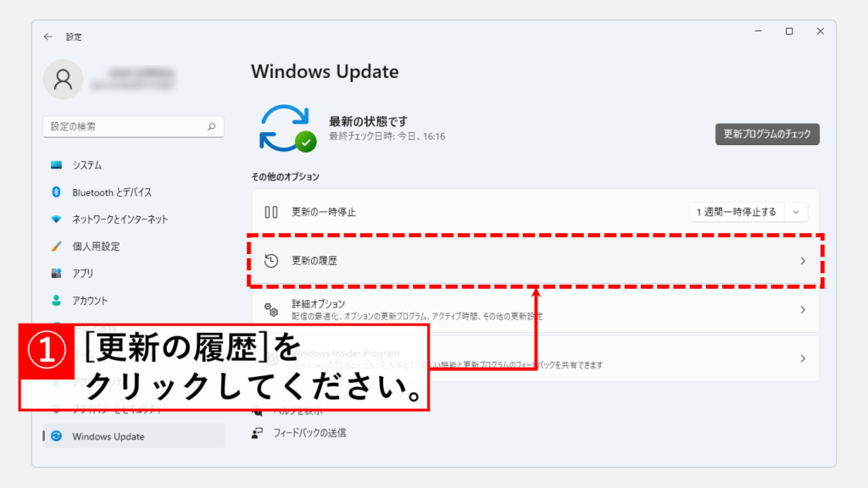Expand the pause duration dropdown arrow
This screenshot has width=868, height=488.
(796, 212)
